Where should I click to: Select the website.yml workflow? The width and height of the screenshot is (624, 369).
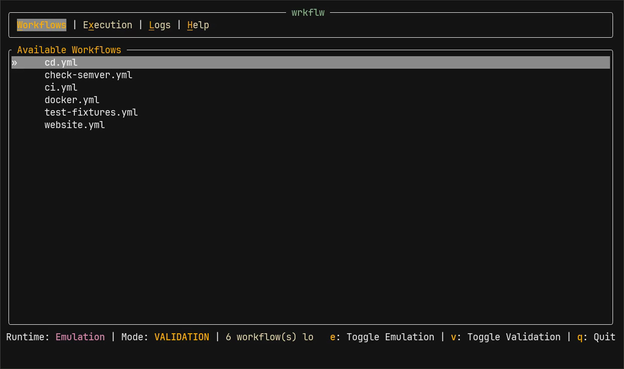[74, 125]
